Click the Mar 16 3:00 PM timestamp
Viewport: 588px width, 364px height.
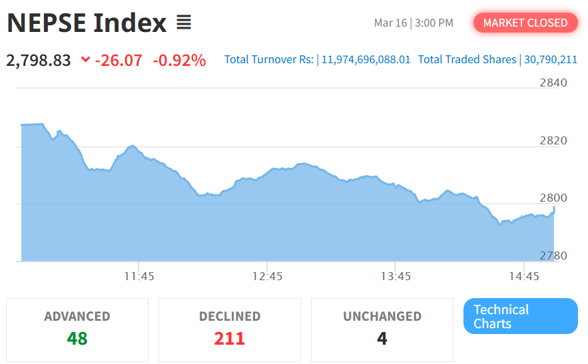click(413, 23)
